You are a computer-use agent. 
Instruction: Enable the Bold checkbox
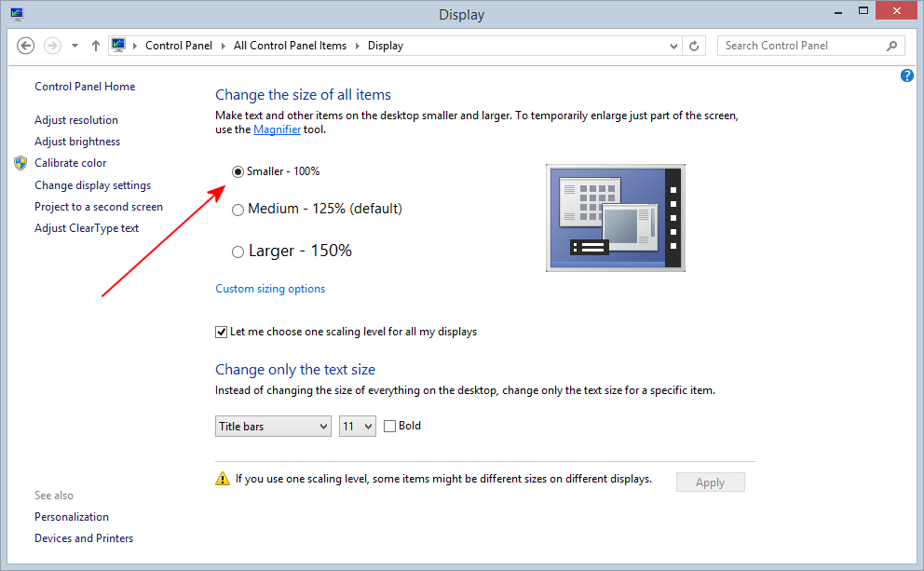point(389,426)
